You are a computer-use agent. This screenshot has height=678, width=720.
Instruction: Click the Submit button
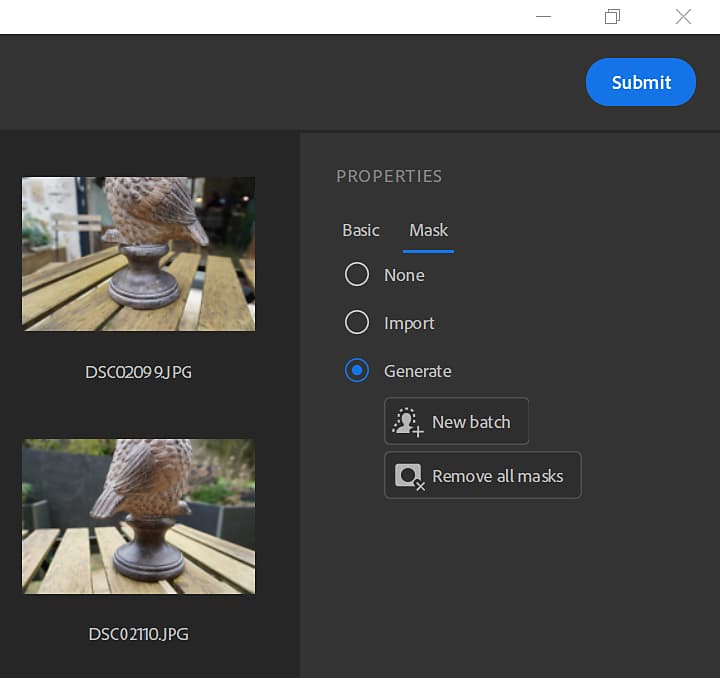(x=641, y=82)
